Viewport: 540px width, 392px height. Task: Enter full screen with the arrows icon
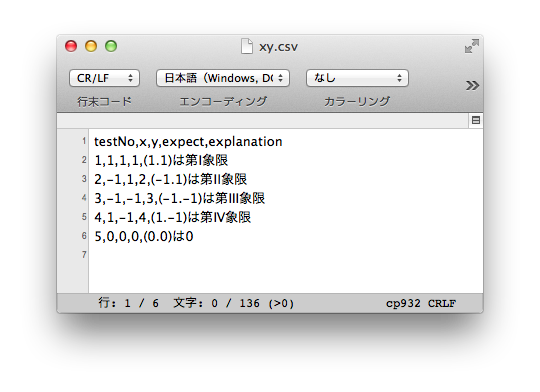[471, 46]
